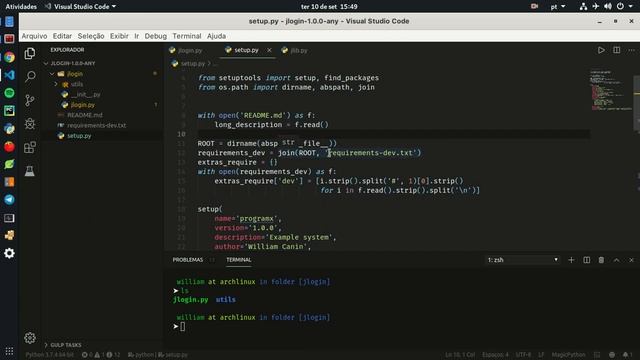Open the Debug menu
The width and height of the screenshot is (640, 360).
pos(156,36)
